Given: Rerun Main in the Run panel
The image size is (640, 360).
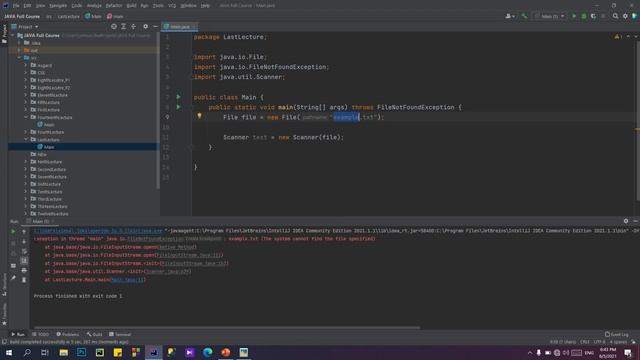Looking at the screenshot, I should point(13,231).
